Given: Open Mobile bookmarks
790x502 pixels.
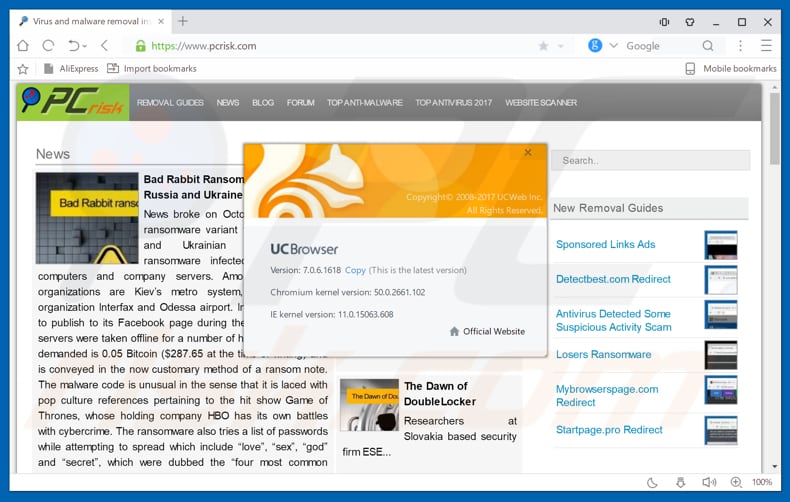Looking at the screenshot, I should coord(731,69).
